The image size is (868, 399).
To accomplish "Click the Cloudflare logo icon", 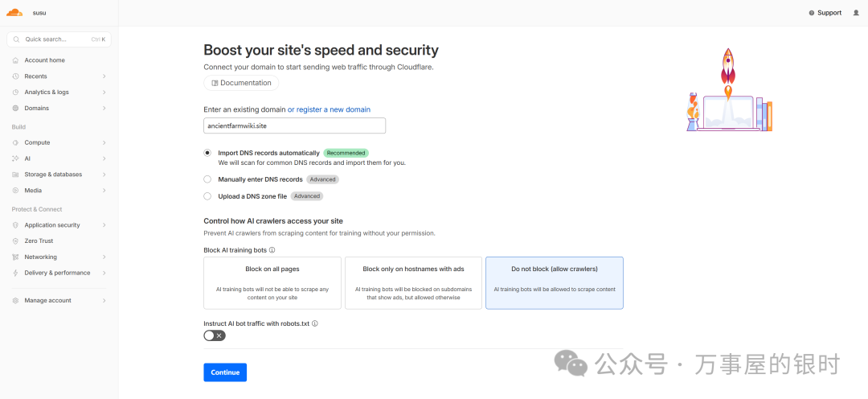I will [14, 12].
